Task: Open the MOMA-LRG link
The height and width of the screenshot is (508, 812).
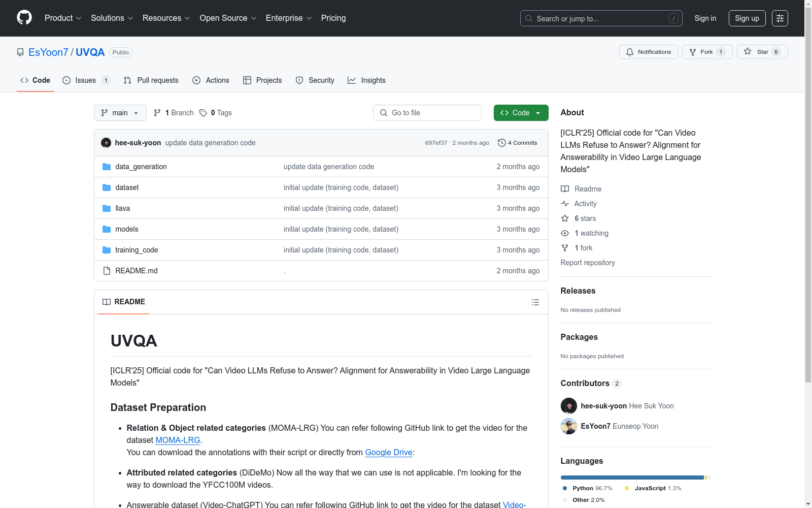Action: pos(178,440)
